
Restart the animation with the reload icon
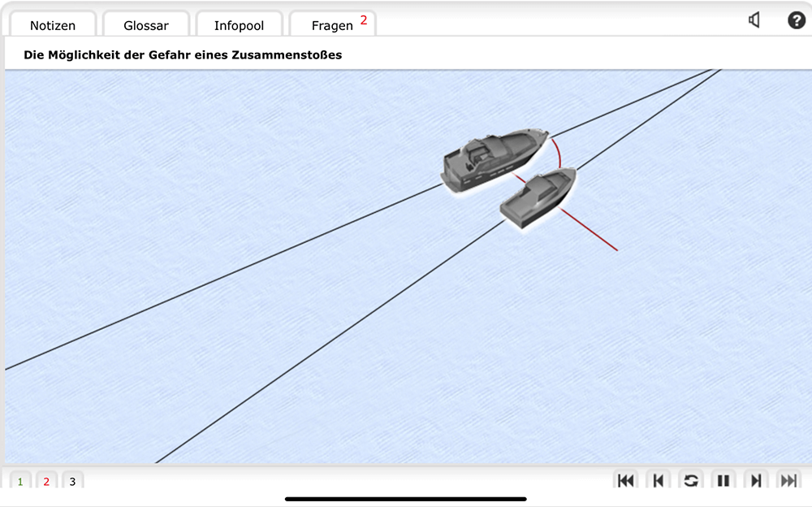690,480
